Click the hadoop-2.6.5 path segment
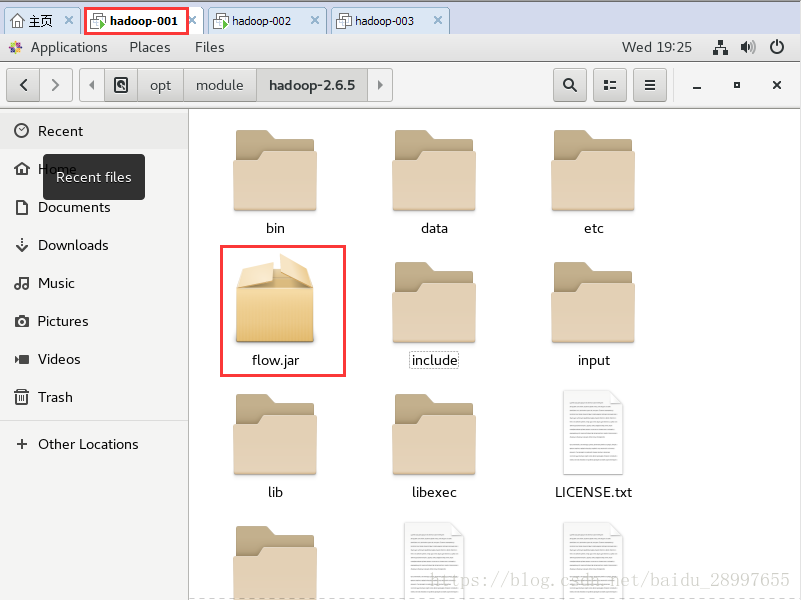This screenshot has width=801, height=600. pos(312,85)
